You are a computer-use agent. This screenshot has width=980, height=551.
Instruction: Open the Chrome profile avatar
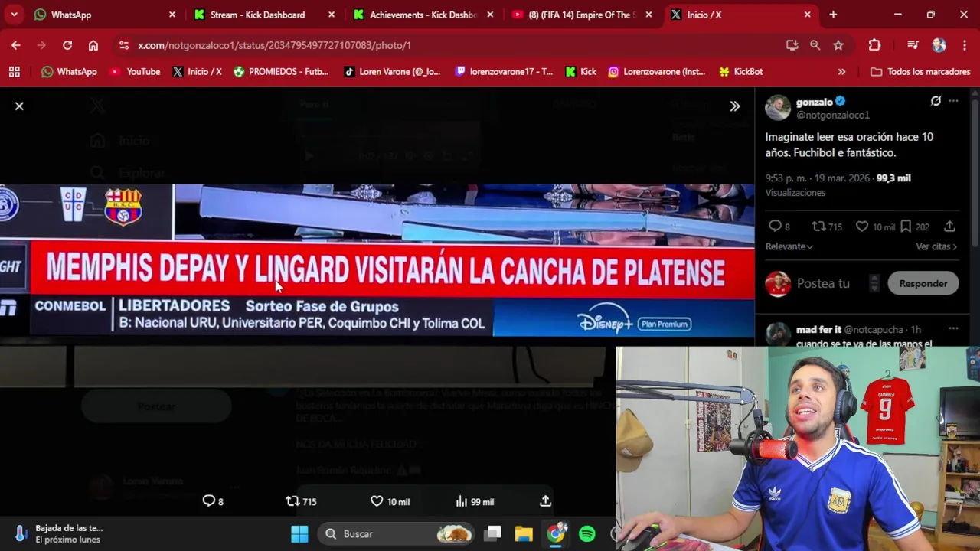939,45
